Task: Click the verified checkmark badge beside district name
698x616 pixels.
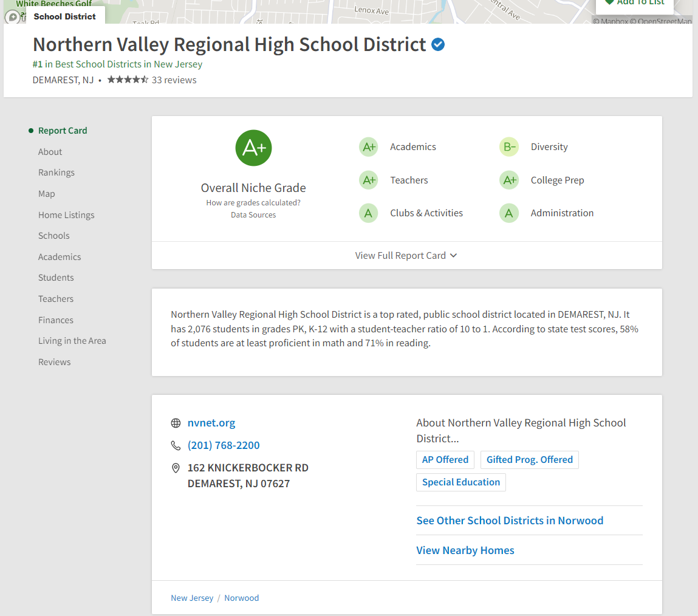Action: coord(438,44)
